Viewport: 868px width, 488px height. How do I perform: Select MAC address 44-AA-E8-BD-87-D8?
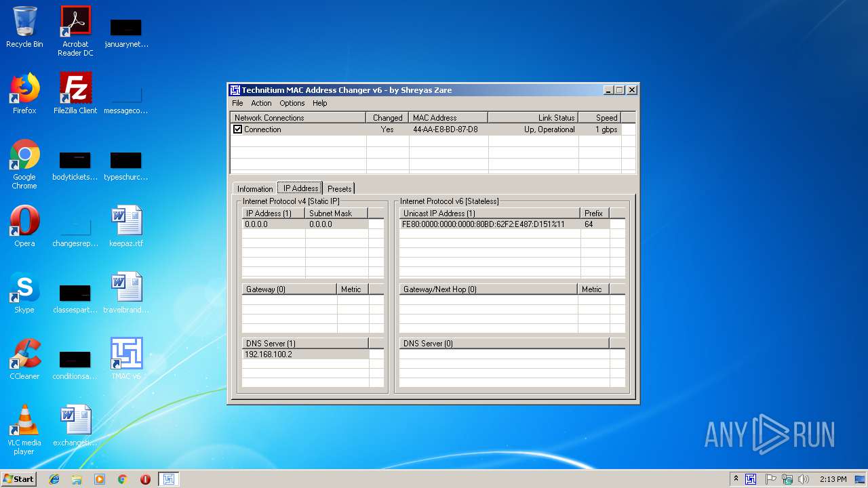point(445,129)
